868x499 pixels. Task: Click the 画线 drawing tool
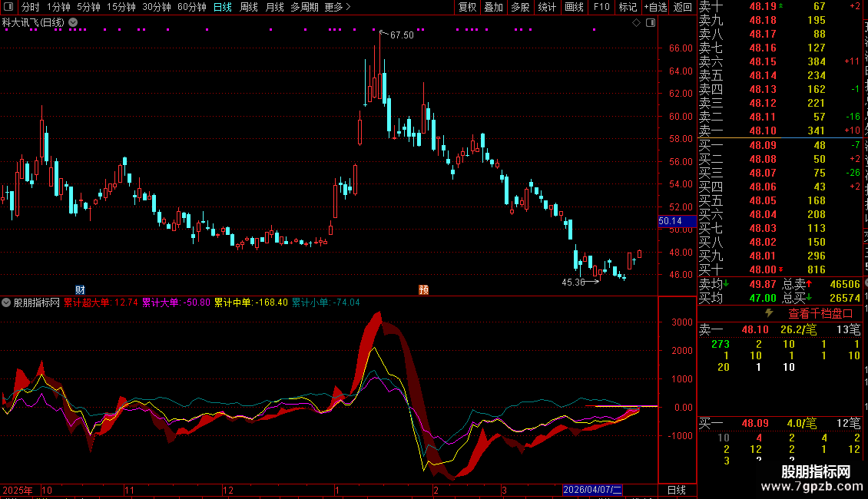[x=574, y=7]
